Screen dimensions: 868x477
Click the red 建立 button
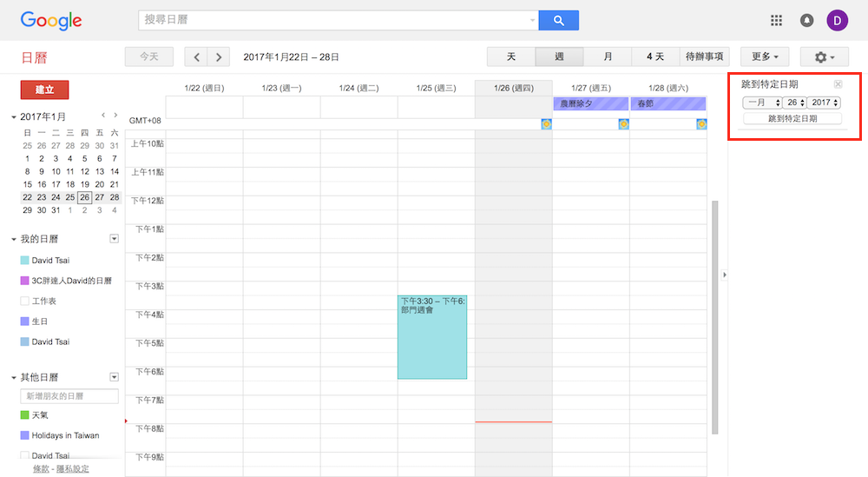[x=44, y=89]
